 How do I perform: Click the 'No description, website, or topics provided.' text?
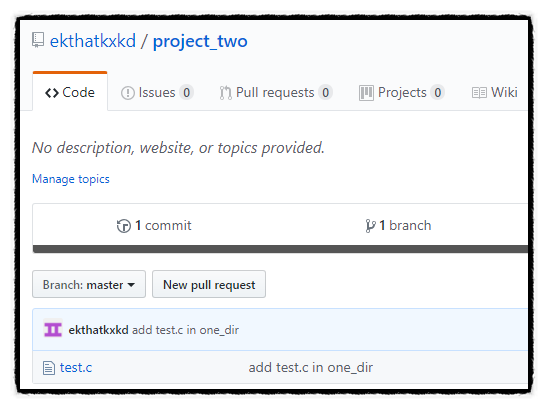[x=179, y=148]
